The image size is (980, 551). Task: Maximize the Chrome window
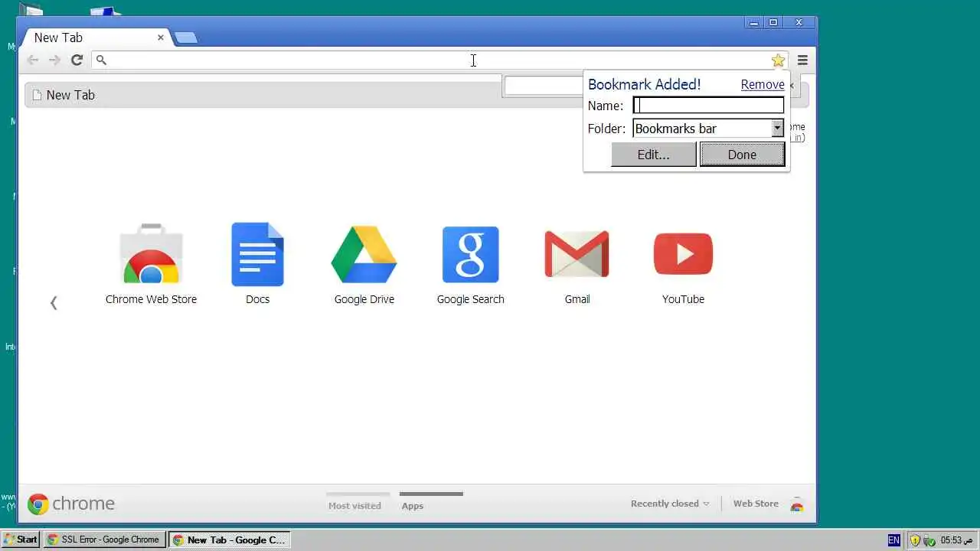pos(773,22)
